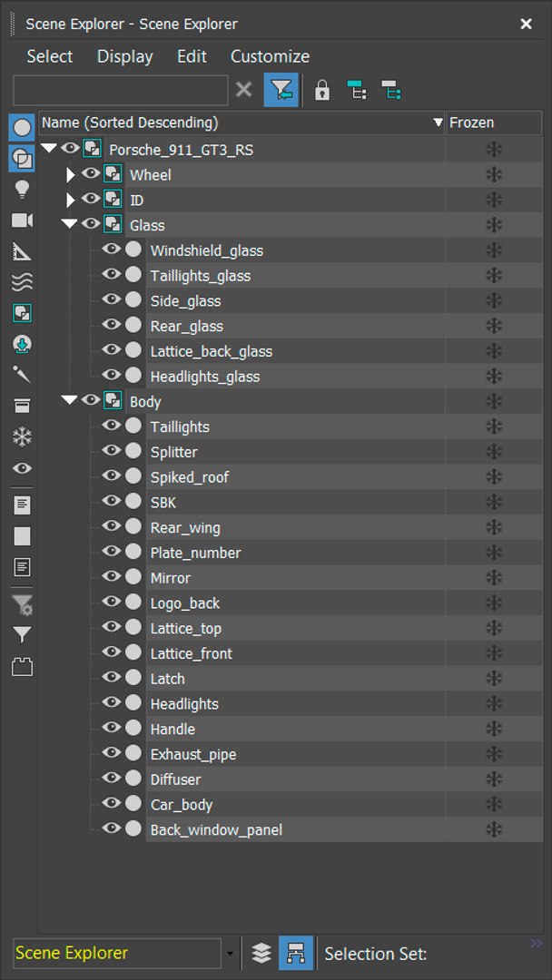The width and height of the screenshot is (552, 980).
Task: Freeze the Mirror object
Action: click(x=494, y=578)
